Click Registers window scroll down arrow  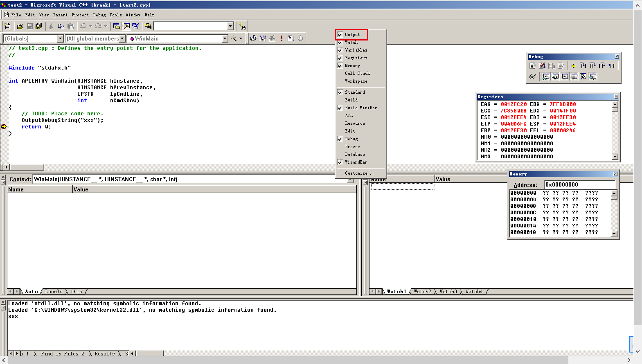click(x=615, y=157)
